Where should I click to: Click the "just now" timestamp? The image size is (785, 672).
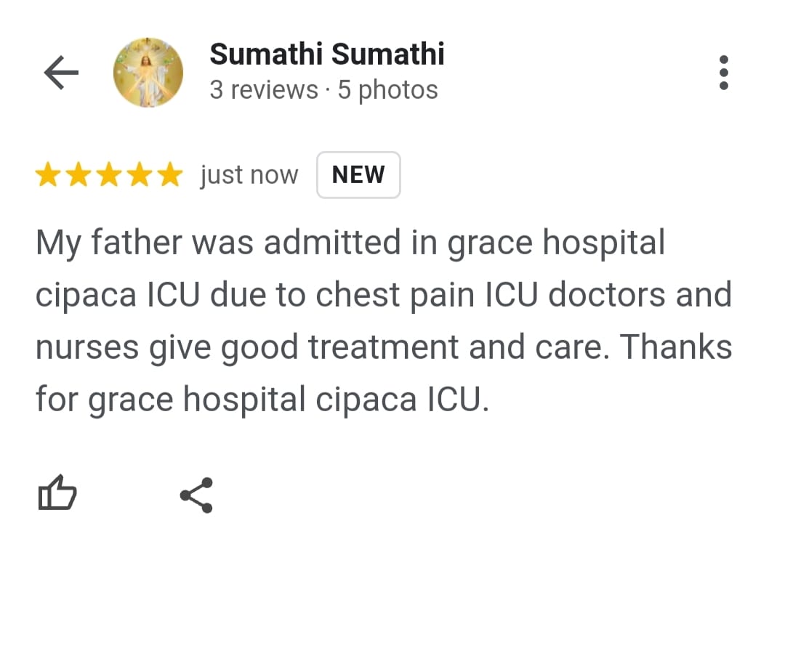pos(249,175)
